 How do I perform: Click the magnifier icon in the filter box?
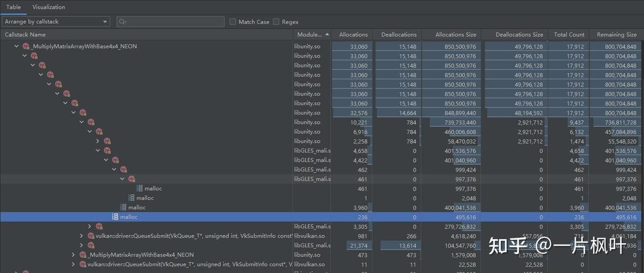(122, 22)
